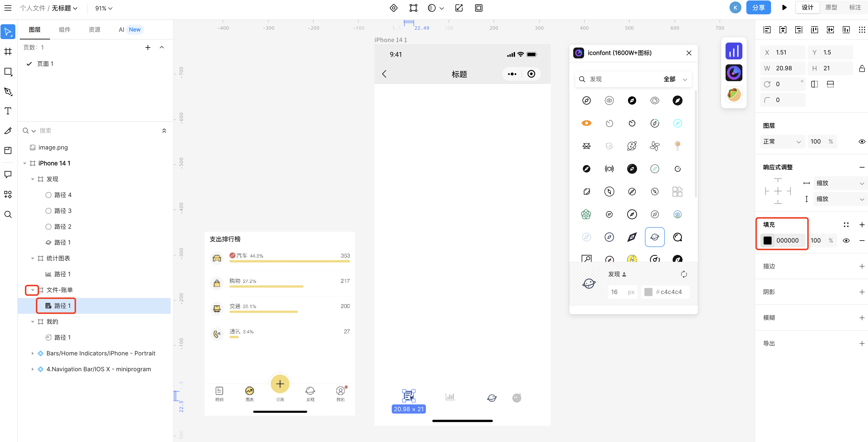The width and height of the screenshot is (868, 442).
Task: Click the blue 分享 share button
Action: [x=758, y=7]
